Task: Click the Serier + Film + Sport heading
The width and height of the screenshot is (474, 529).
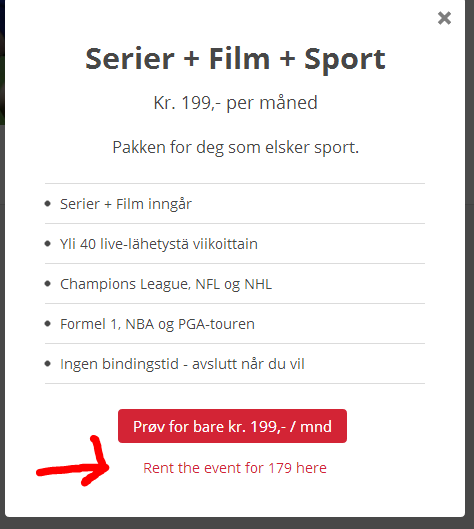Action: (235, 59)
